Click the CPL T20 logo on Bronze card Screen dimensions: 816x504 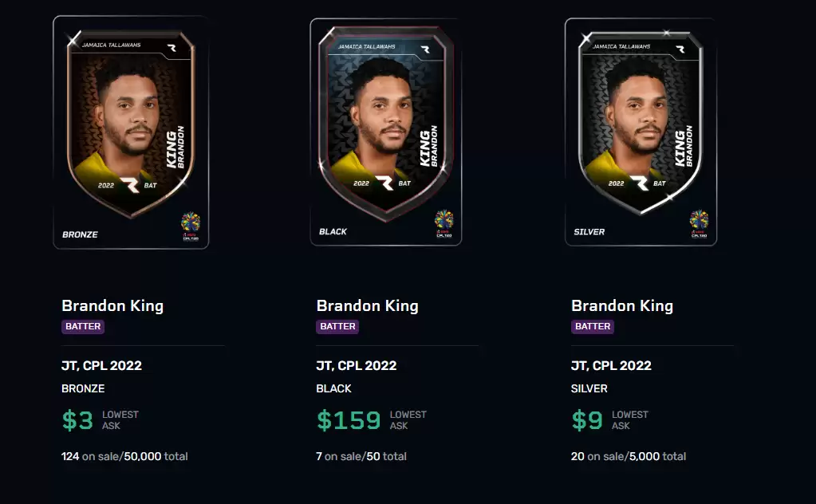[191, 226]
